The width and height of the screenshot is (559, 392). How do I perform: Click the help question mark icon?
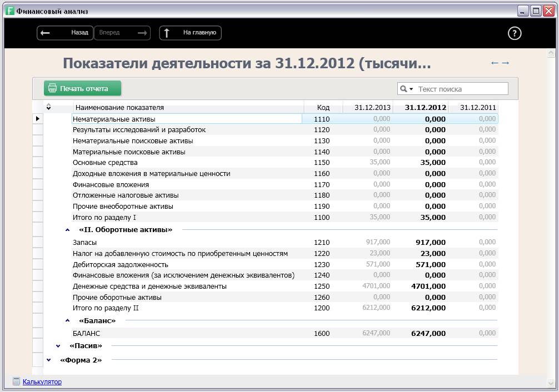tap(515, 33)
